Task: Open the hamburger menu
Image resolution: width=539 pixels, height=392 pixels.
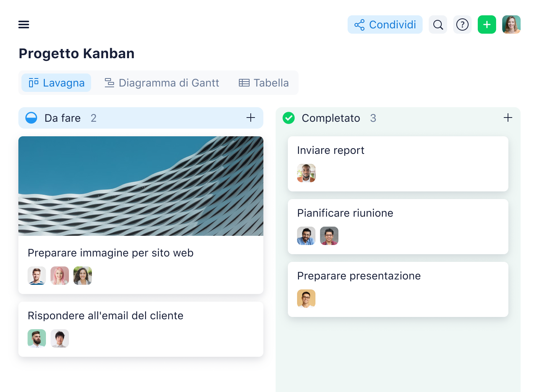Action: pos(24,24)
